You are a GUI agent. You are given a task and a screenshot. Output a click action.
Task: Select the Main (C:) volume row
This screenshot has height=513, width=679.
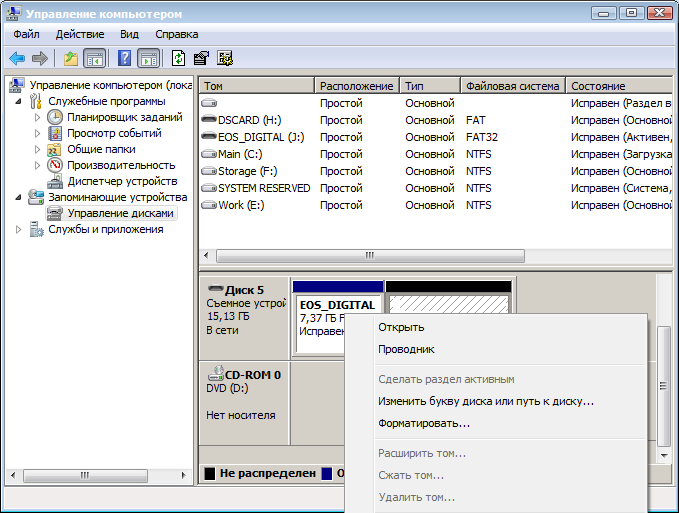click(x=239, y=154)
